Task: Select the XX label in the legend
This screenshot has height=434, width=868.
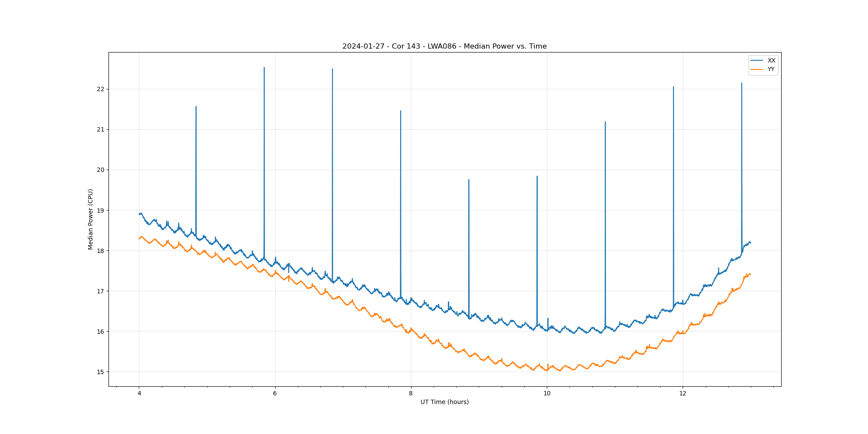Action: 771,61
